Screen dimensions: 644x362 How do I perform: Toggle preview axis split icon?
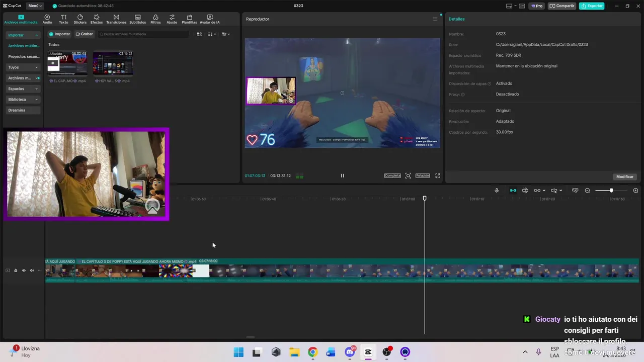tap(554, 191)
